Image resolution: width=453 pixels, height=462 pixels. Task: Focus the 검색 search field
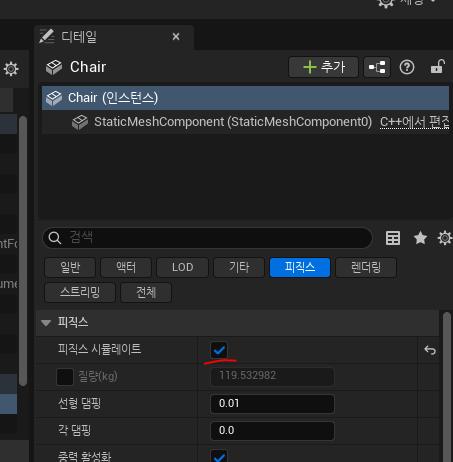click(x=207, y=238)
